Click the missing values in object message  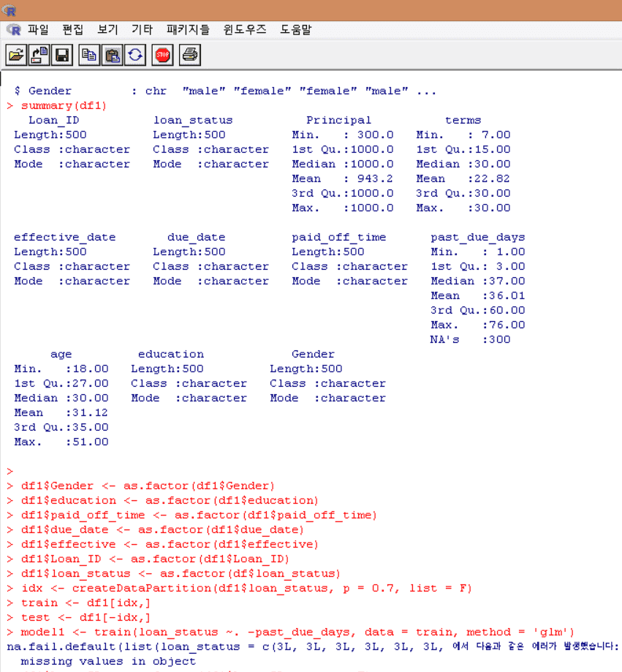pyautogui.click(x=108, y=661)
